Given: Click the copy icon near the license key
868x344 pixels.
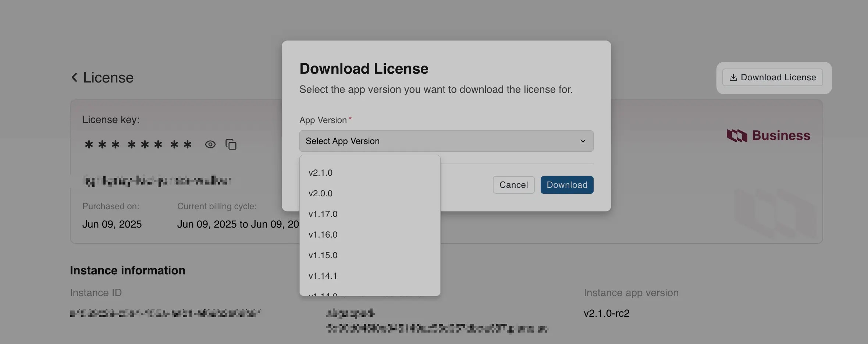Looking at the screenshot, I should (231, 144).
